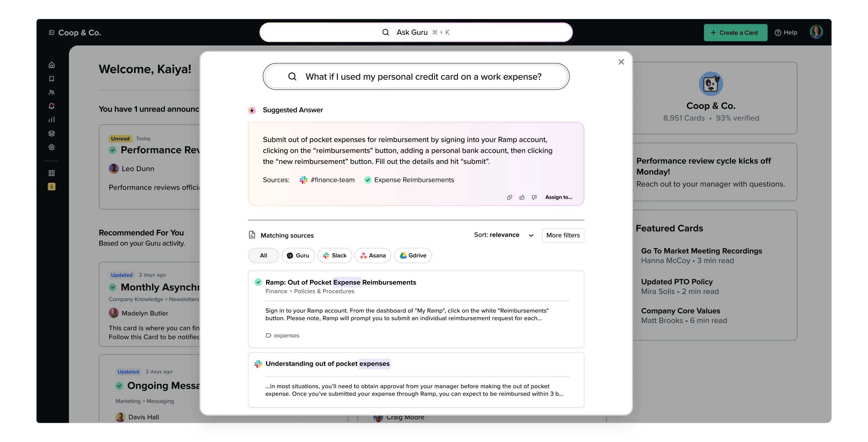Open the analytics bar chart icon

coord(52,120)
